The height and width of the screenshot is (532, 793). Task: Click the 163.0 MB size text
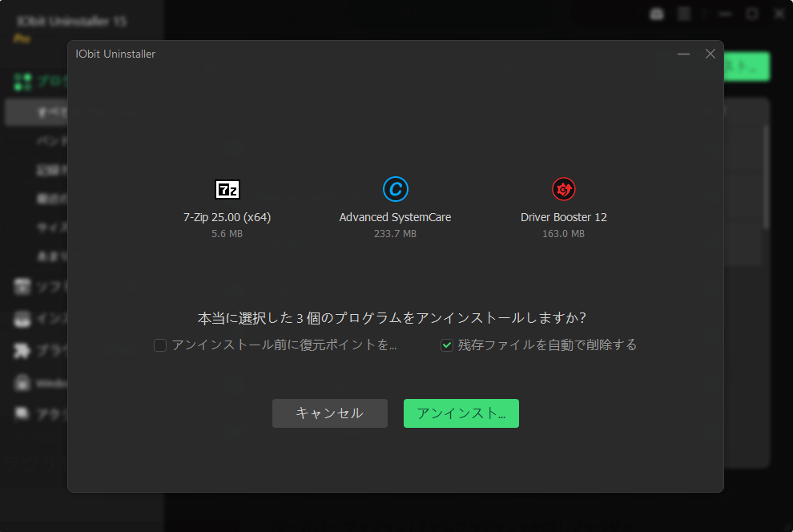pyautogui.click(x=563, y=234)
